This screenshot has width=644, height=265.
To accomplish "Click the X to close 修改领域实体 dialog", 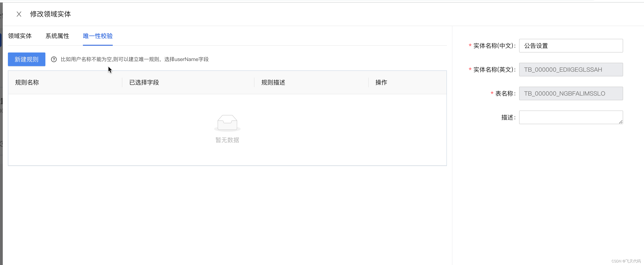I will tap(19, 14).
